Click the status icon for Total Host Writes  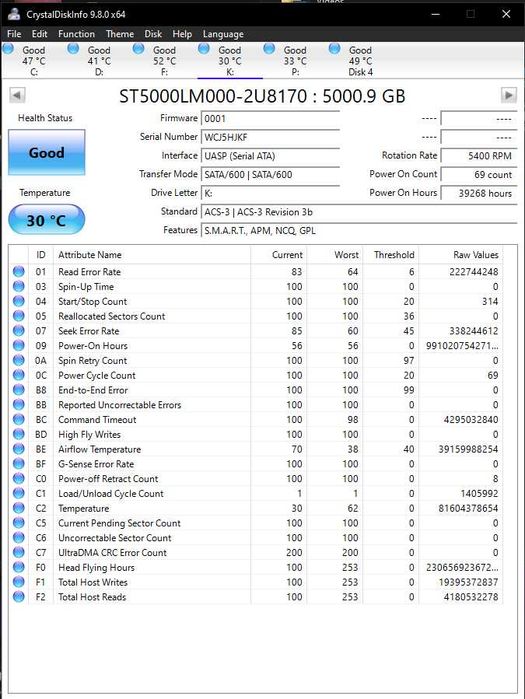[x=19, y=582]
